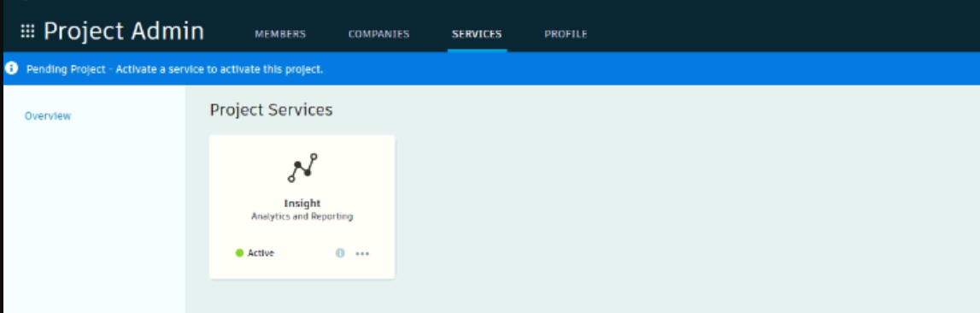The width and height of the screenshot is (980, 313).
Task: Switch to the Companies tab
Action: point(379,34)
